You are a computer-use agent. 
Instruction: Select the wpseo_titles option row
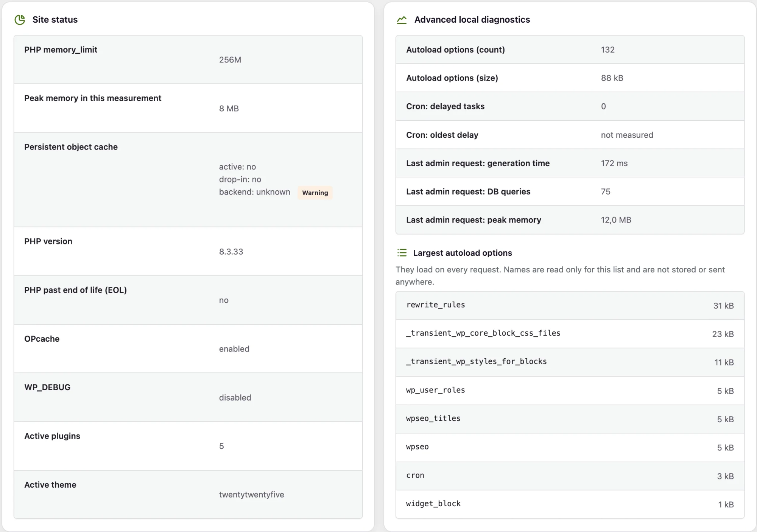pos(570,419)
